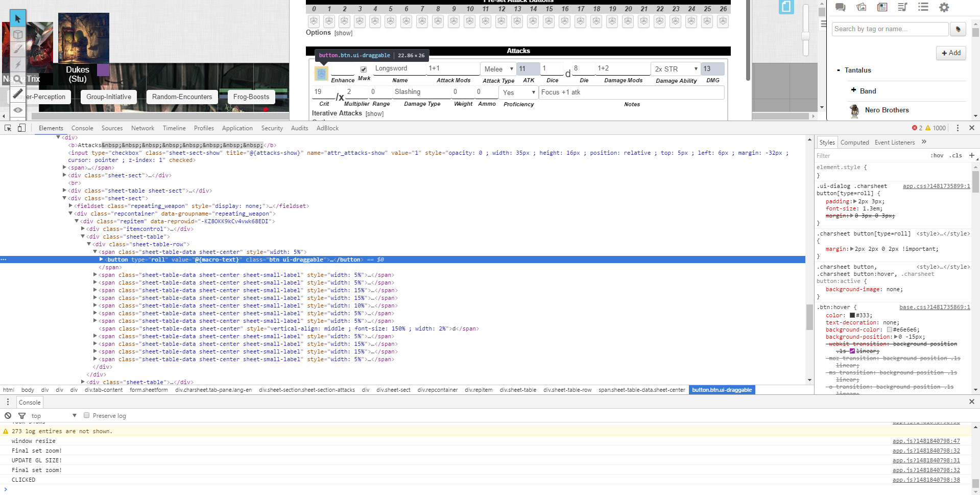The width and height of the screenshot is (980, 495).
Task: Click the Add journal entry button
Action: coord(951,53)
